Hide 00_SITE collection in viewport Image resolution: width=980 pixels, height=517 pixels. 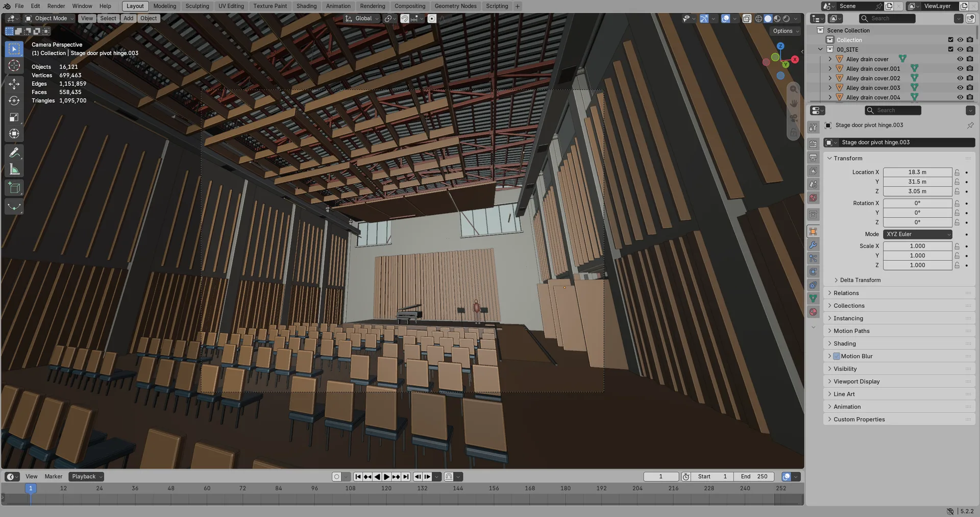(x=960, y=50)
